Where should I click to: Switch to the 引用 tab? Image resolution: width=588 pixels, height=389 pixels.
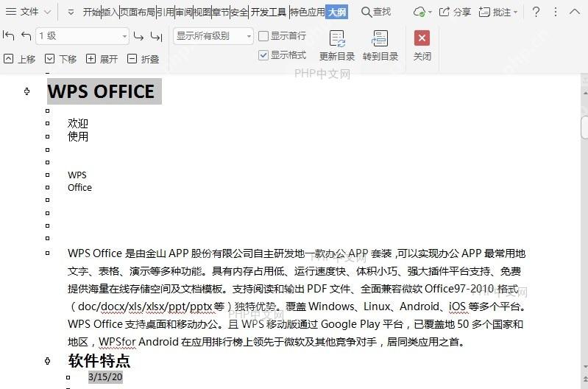pyautogui.click(x=166, y=12)
